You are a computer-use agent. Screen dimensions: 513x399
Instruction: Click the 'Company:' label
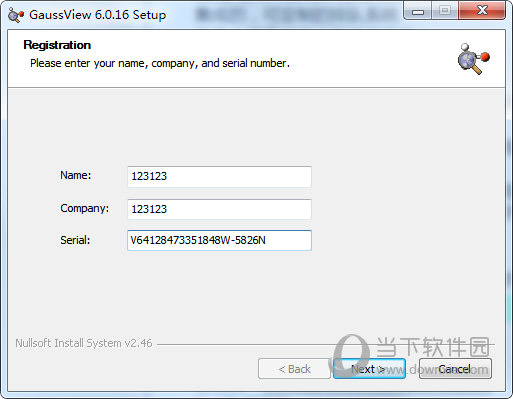85,208
